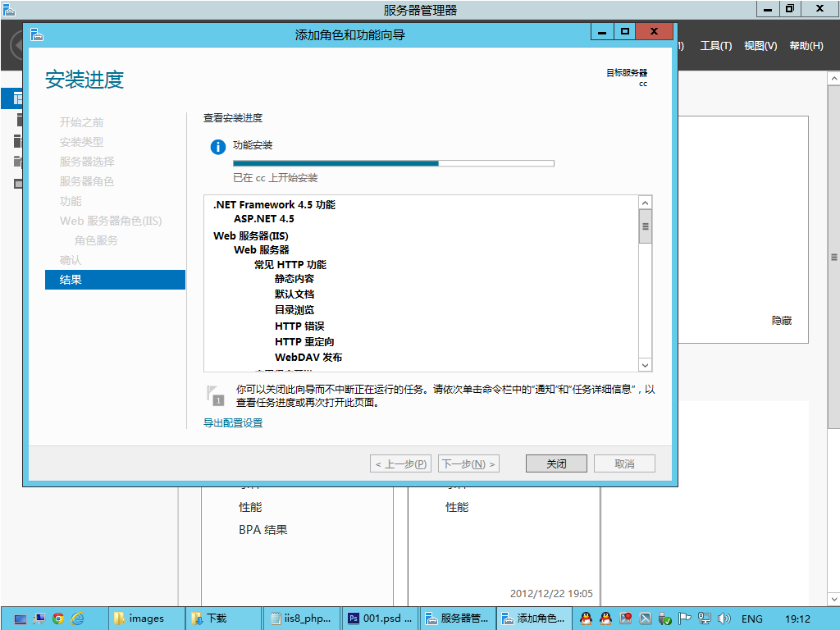Click the feature list scroll-down arrow
840x630 pixels.
pos(645,365)
